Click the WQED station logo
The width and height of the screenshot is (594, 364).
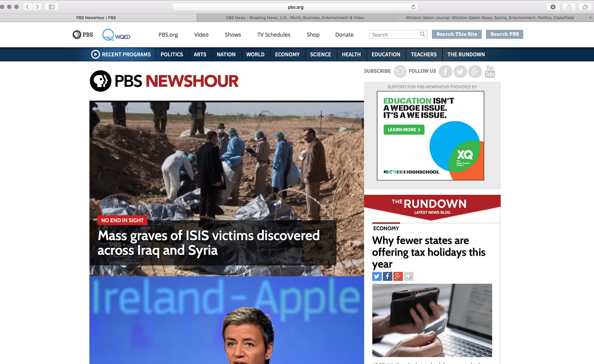click(x=116, y=35)
